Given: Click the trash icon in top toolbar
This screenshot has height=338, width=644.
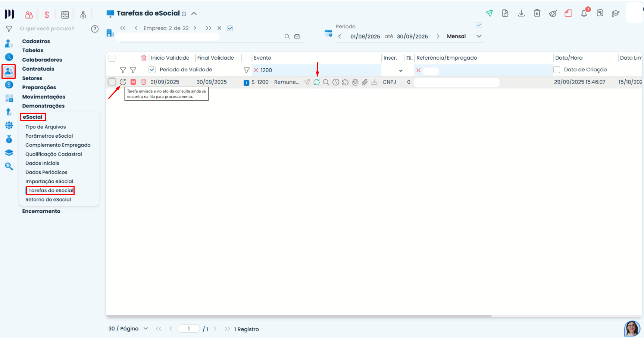Looking at the screenshot, I should tap(537, 13).
